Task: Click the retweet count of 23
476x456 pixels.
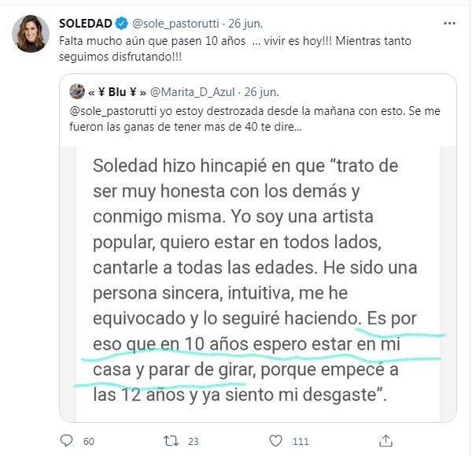Action: click(x=193, y=441)
